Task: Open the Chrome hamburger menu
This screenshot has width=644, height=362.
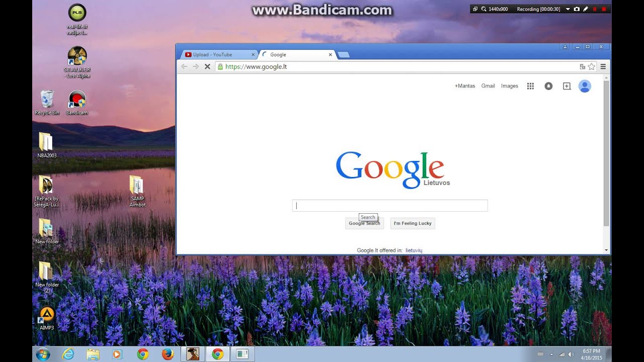Action: [x=603, y=66]
